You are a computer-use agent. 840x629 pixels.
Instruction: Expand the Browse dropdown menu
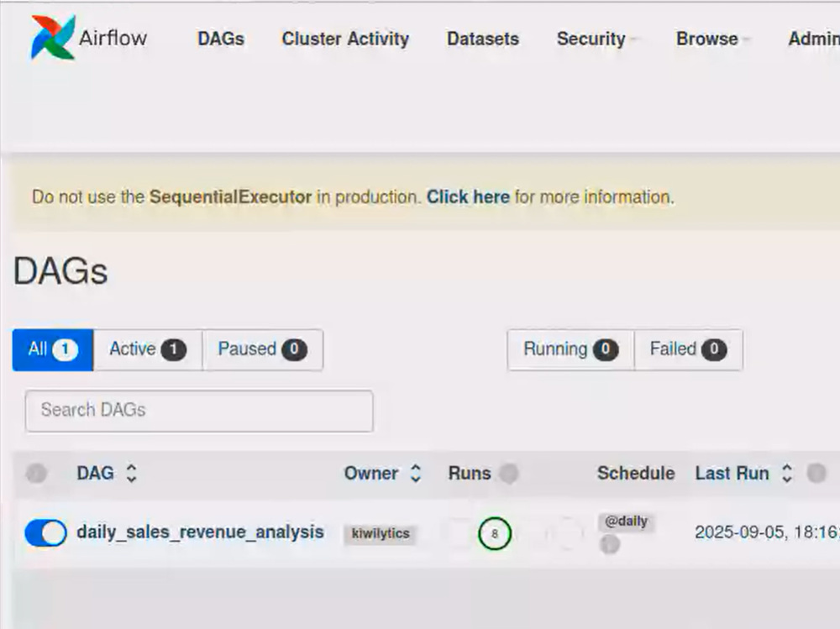(712, 39)
